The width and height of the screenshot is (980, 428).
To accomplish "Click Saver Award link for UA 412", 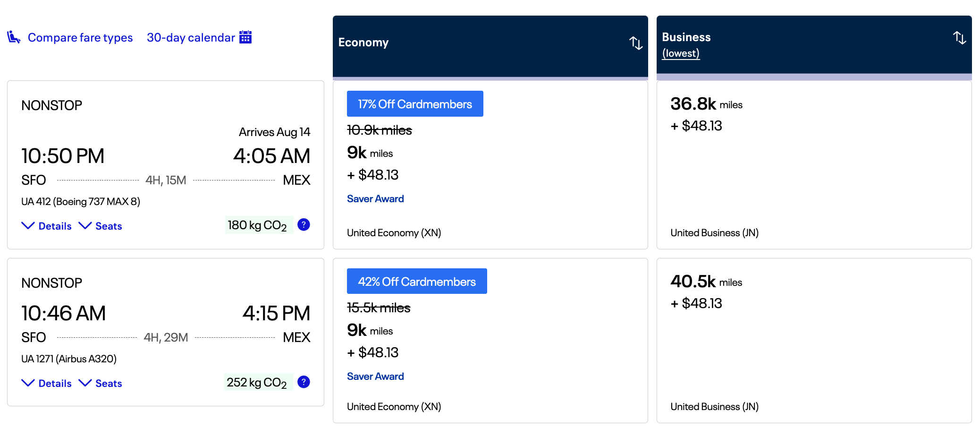I will (375, 199).
